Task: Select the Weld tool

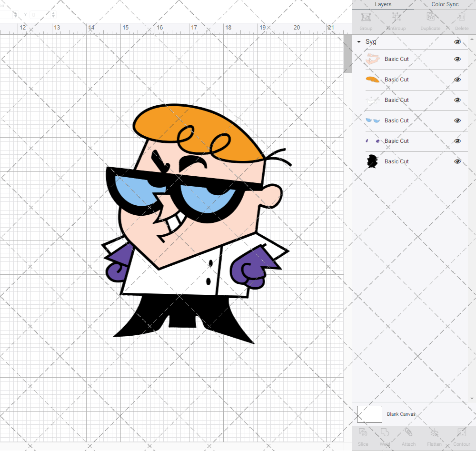Action: point(385,432)
